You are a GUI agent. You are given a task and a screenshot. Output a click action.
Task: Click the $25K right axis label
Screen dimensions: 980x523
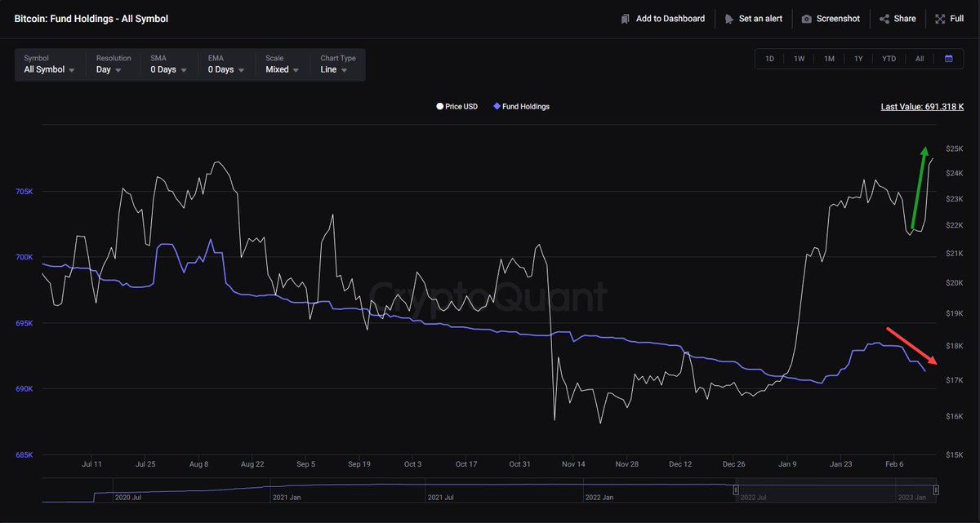click(955, 148)
